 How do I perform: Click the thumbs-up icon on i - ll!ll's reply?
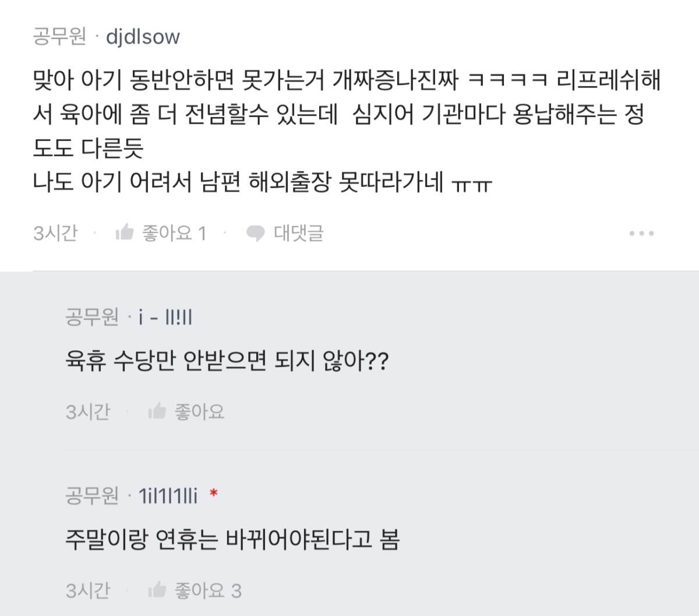(156, 412)
